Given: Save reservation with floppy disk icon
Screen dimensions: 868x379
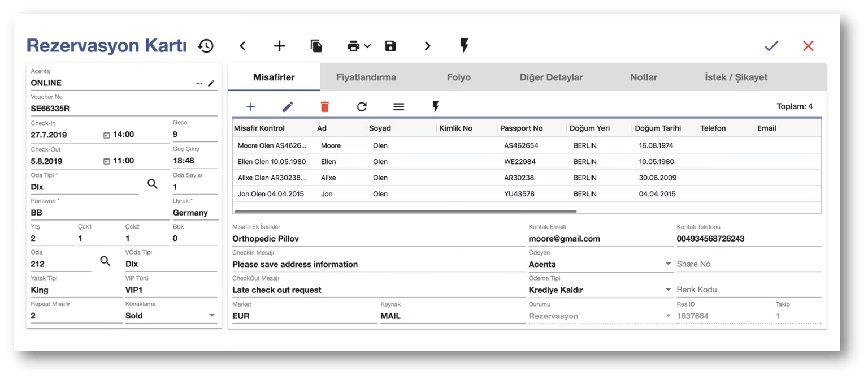Looking at the screenshot, I should coord(390,46).
